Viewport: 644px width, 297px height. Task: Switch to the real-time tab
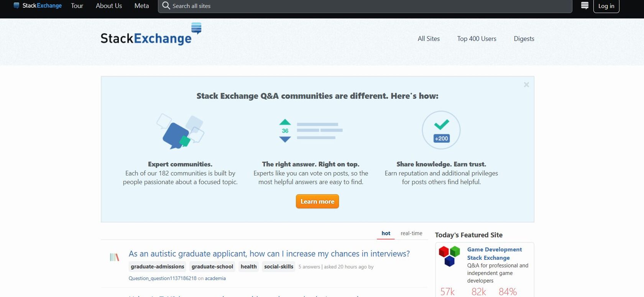[411, 233]
